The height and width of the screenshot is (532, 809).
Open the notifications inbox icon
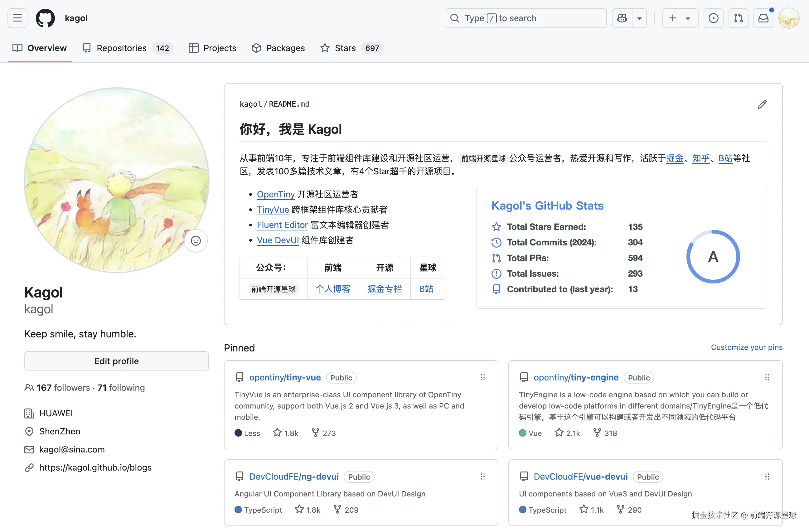[763, 18]
